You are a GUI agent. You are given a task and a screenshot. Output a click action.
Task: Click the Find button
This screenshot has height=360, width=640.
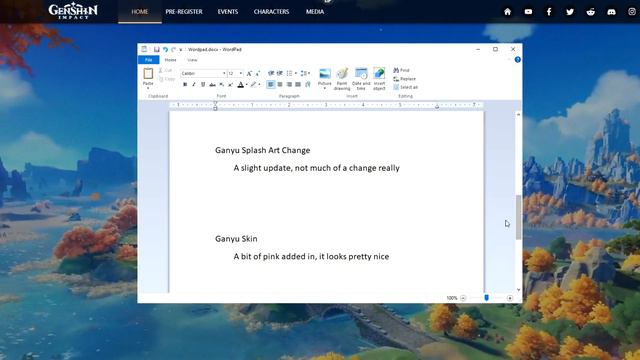point(402,70)
